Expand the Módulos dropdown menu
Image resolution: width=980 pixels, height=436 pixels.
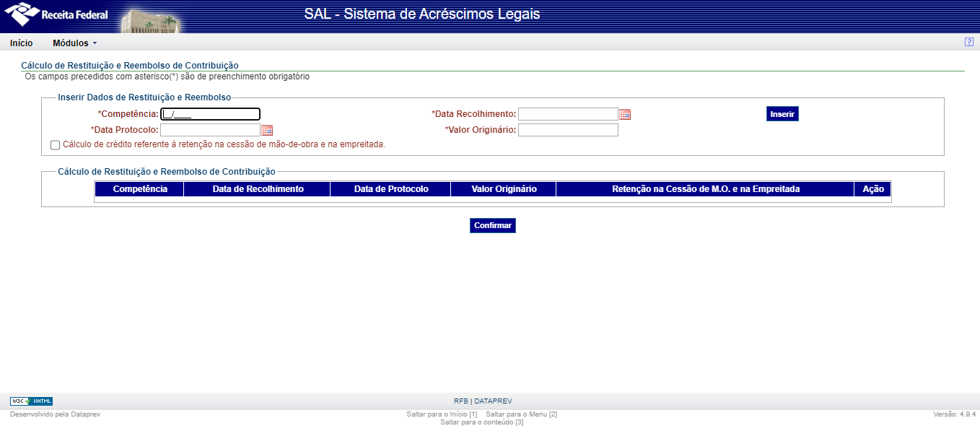coord(74,43)
